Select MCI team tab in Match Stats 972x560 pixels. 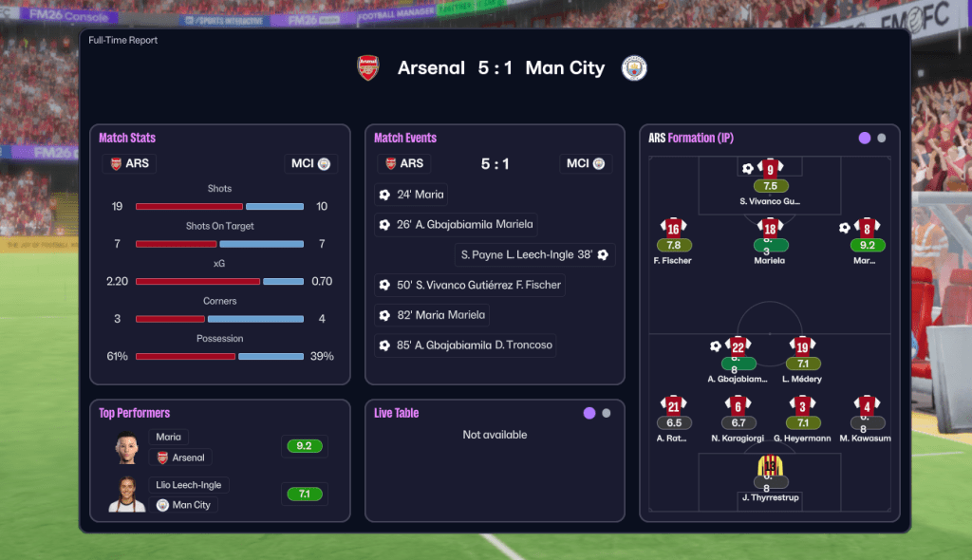click(310, 163)
